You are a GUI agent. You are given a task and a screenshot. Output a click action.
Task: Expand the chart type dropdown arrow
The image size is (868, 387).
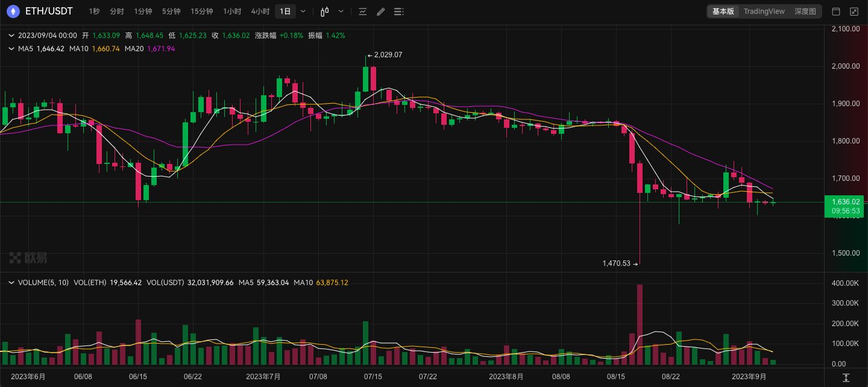pos(341,11)
